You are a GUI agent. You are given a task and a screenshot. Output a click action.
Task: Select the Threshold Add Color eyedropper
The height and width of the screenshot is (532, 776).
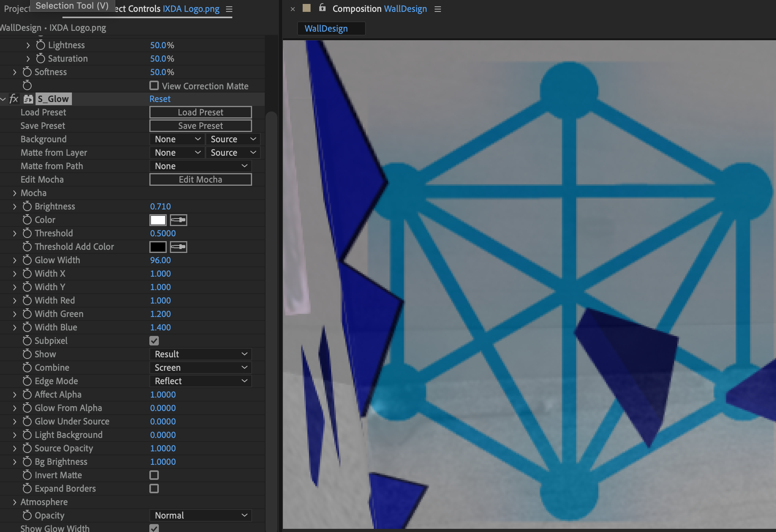click(178, 246)
